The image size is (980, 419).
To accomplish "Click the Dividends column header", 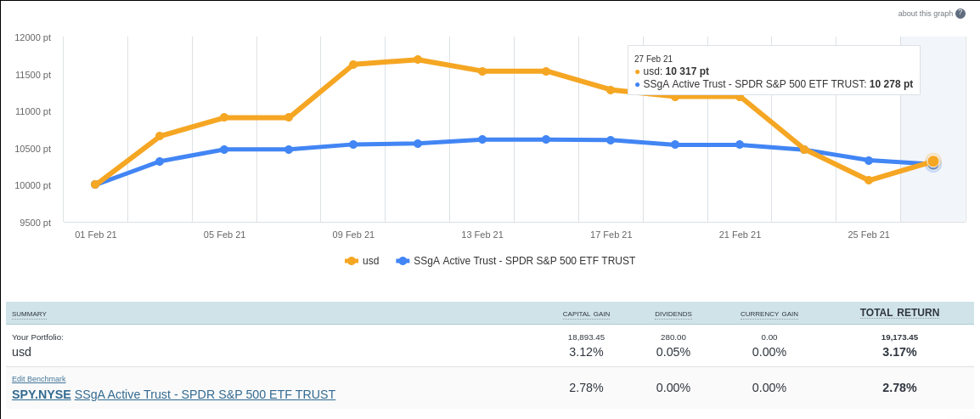I will click(x=673, y=314).
